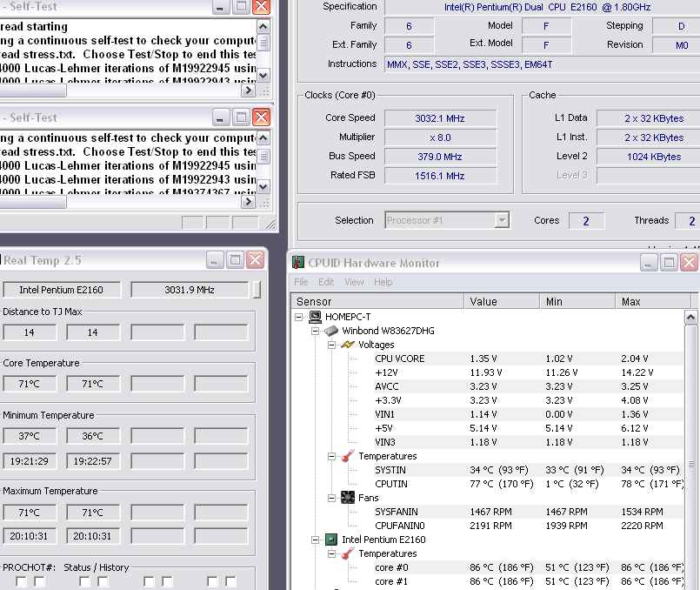Toggle second checkbox in third PROCHOT pair
The width and height of the screenshot is (700, 590).
click(x=167, y=581)
